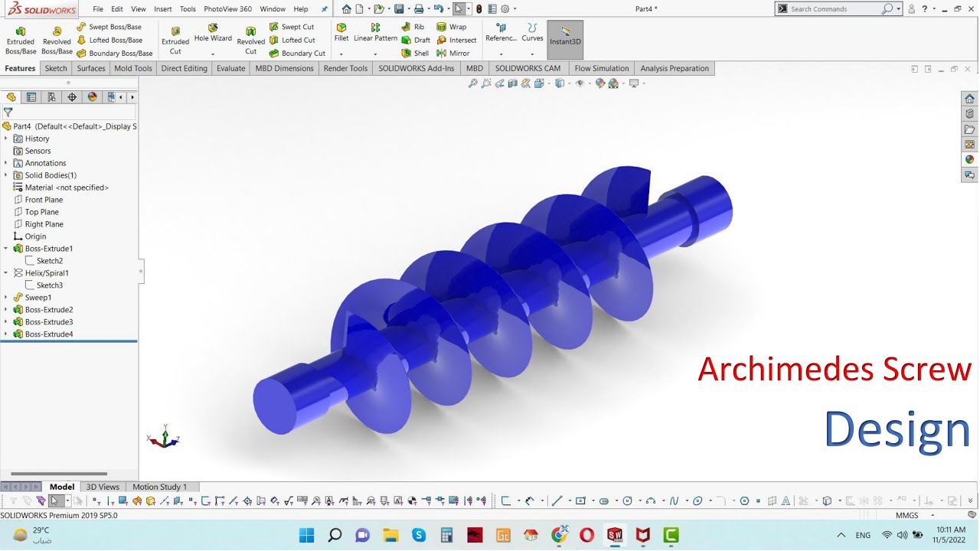Add a Rib feature
980x551 pixels.
[x=413, y=27]
